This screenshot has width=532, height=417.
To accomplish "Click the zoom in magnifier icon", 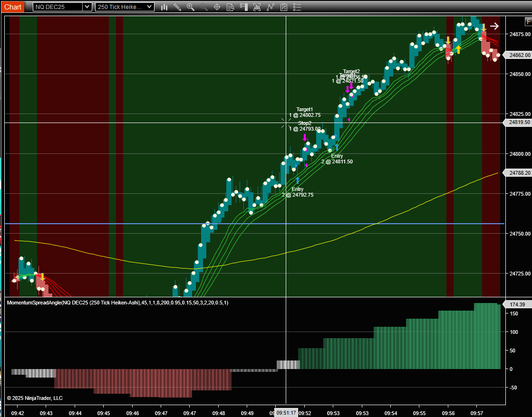I will point(191,7).
